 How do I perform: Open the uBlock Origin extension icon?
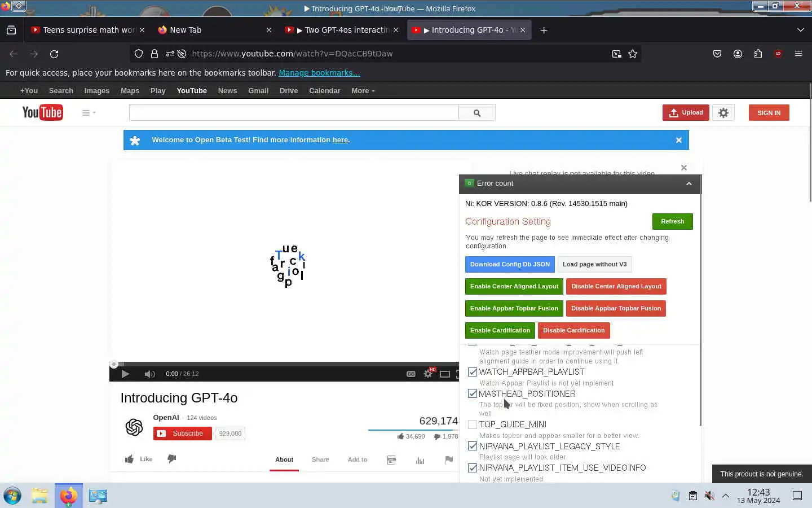coord(778,54)
